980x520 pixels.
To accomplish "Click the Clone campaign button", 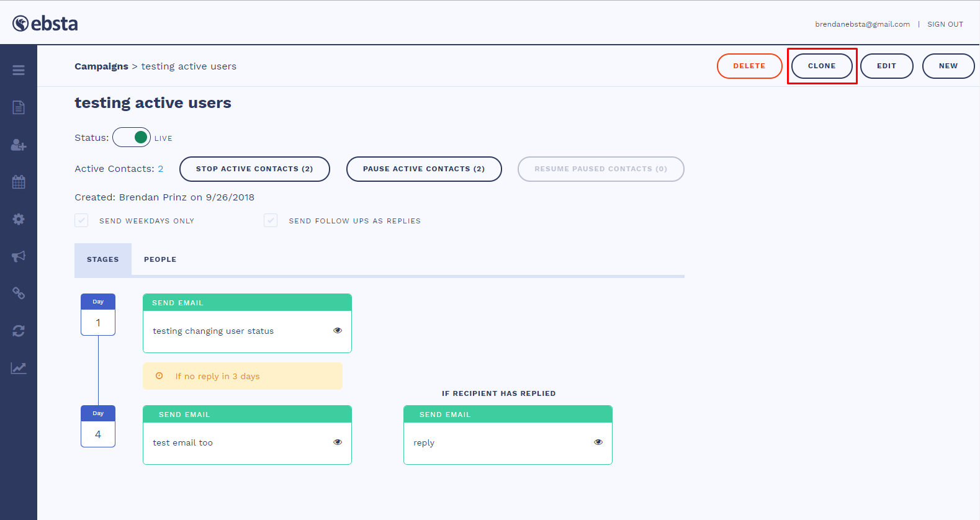I will 822,66.
